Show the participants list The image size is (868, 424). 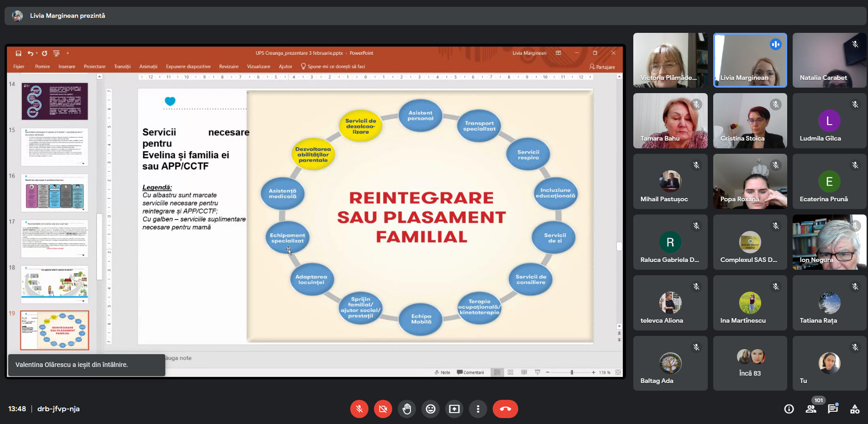click(x=811, y=409)
